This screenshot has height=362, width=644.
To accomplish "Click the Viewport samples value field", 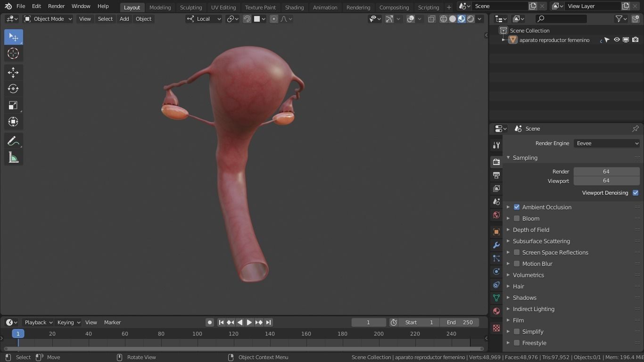I will click(x=606, y=181).
